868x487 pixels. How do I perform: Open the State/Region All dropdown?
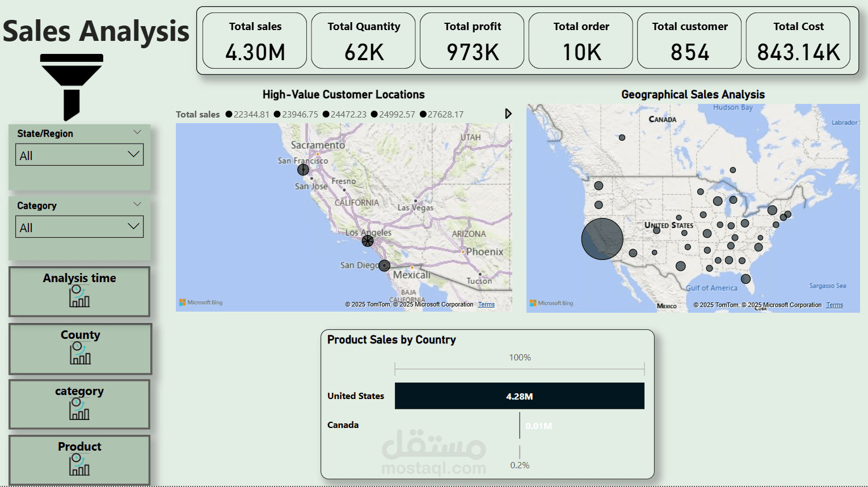pos(79,155)
